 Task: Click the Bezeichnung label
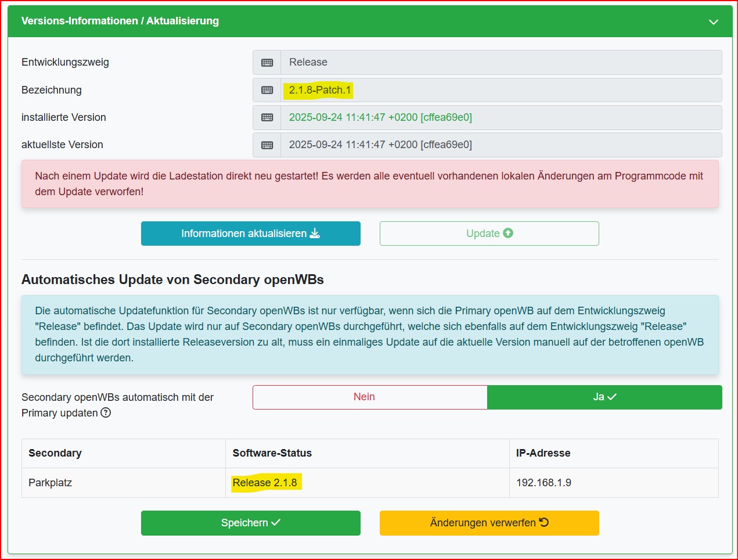click(52, 90)
